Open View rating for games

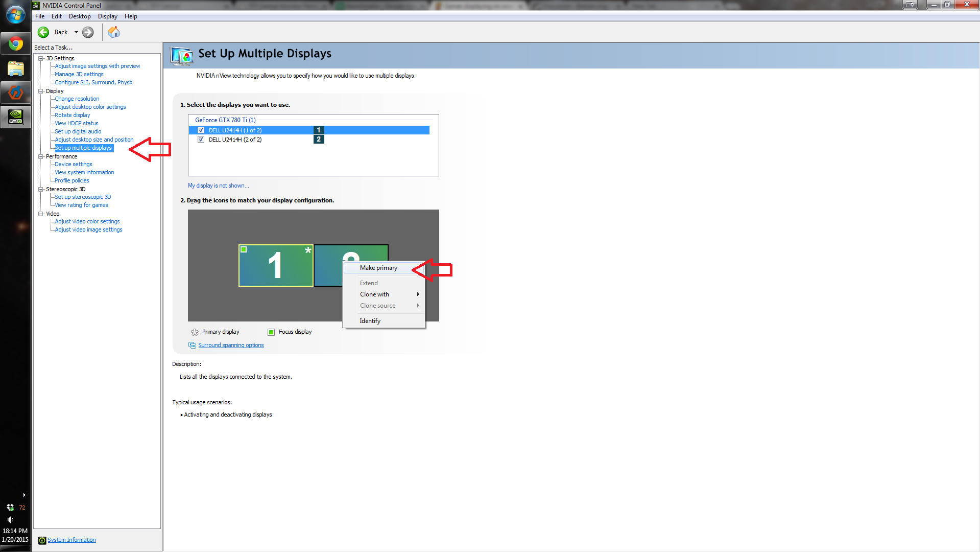pos(81,205)
